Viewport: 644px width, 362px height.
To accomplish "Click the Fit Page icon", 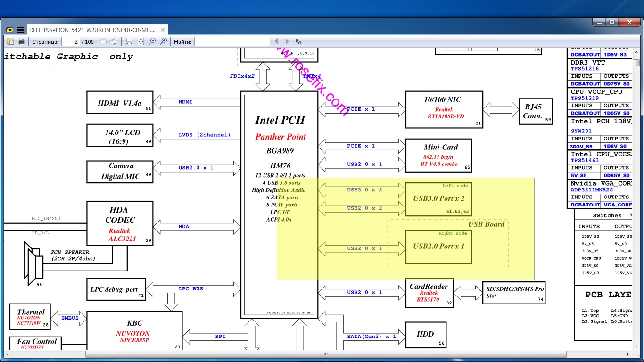I will point(140,41).
